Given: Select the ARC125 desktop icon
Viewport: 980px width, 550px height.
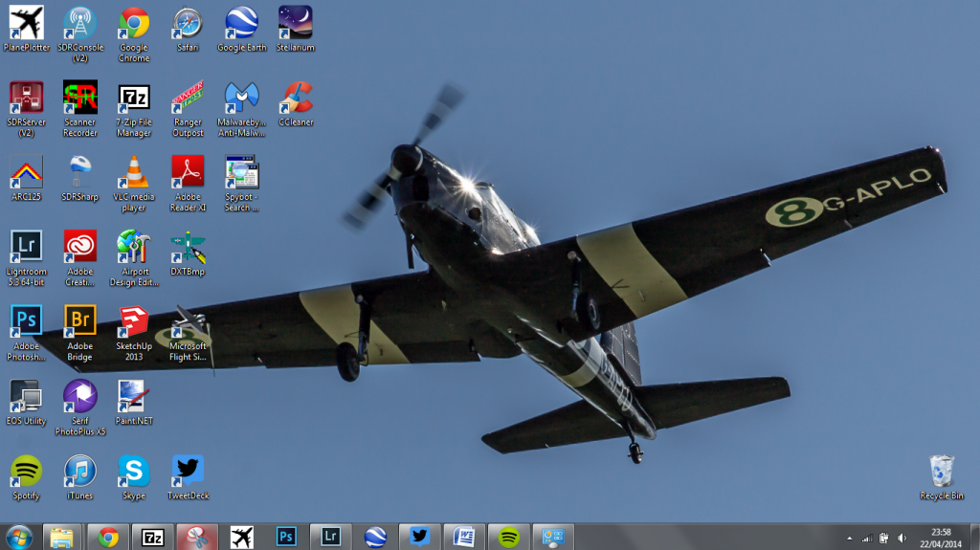Looking at the screenshot, I should [26, 178].
